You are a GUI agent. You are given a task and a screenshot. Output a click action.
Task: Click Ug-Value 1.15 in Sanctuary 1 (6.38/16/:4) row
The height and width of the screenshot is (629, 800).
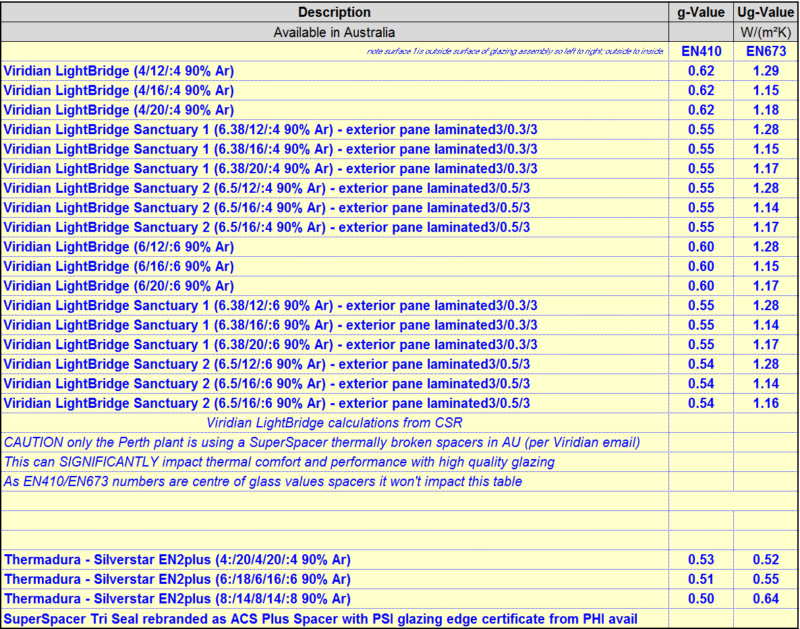(x=766, y=149)
